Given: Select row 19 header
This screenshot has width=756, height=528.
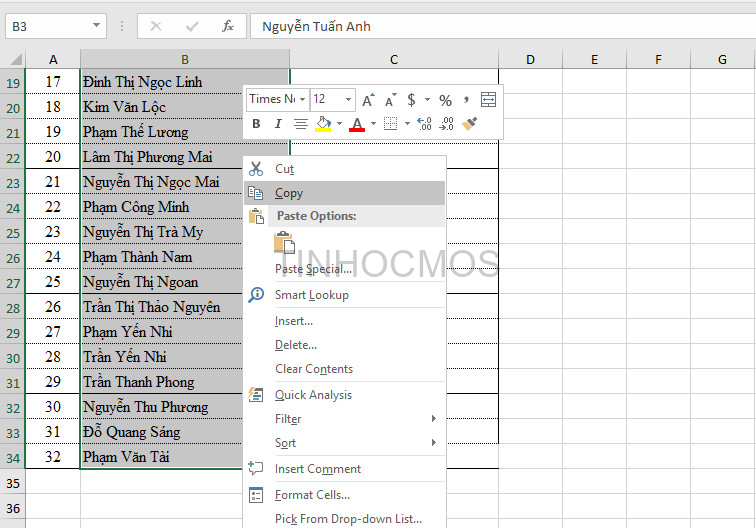Looking at the screenshot, I should pos(13,82).
